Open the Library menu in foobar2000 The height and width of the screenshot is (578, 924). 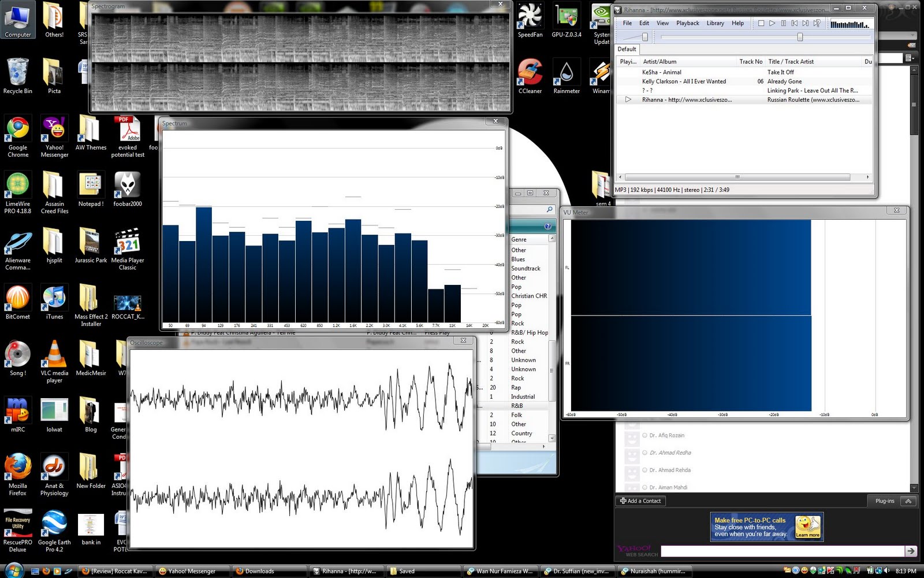[715, 23]
